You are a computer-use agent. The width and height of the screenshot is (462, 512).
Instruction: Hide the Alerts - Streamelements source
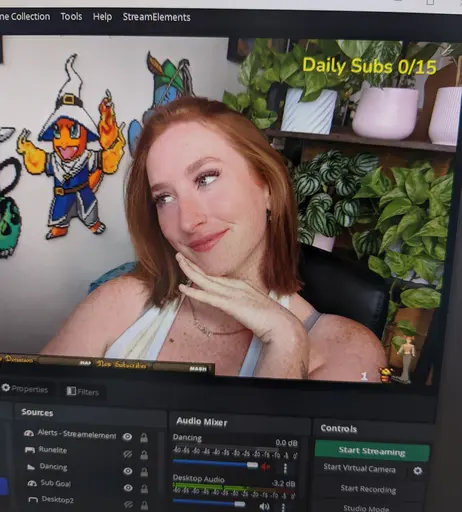point(127,437)
